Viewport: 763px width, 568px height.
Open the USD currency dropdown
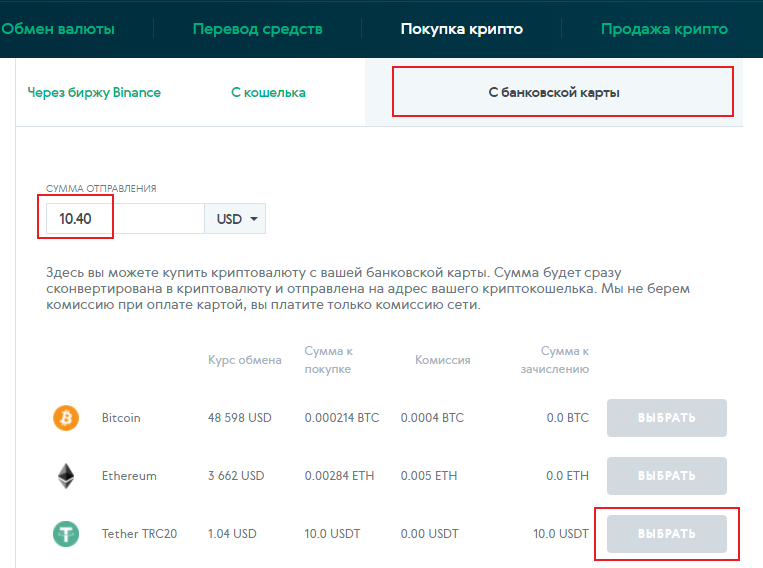pyautogui.click(x=236, y=219)
